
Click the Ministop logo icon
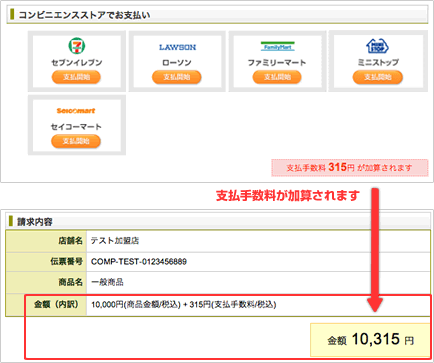(377, 46)
